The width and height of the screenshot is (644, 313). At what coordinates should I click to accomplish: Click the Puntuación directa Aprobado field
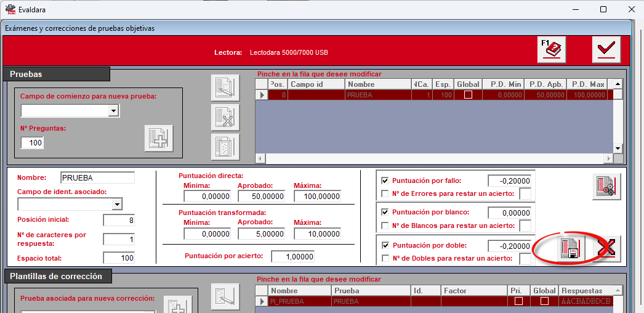coord(261,197)
